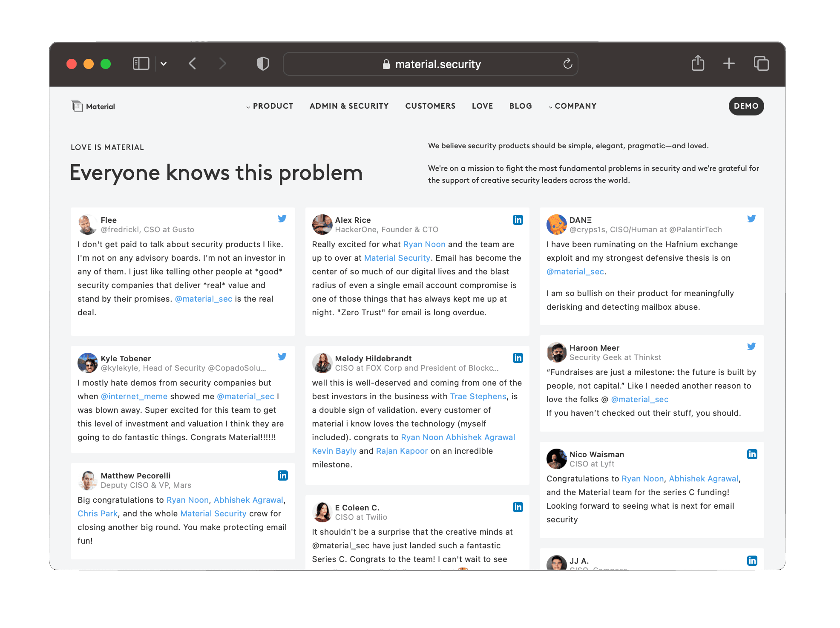Open a new tab with plus icon
The image size is (840, 628).
coord(729,63)
